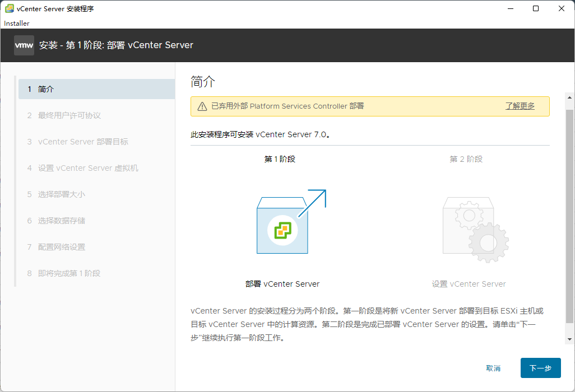Select step 1 简介 in sidebar
The height and width of the screenshot is (392, 575).
[96, 89]
